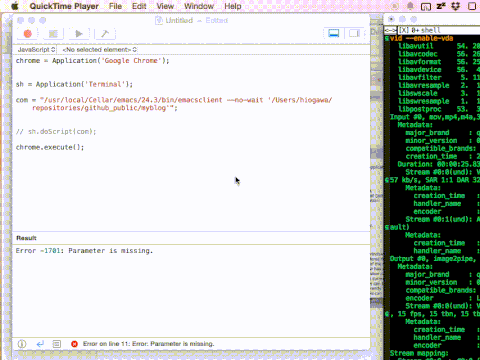Click the Input #0 line in terminal
Screen dimensions: 480x360
pos(434,117)
